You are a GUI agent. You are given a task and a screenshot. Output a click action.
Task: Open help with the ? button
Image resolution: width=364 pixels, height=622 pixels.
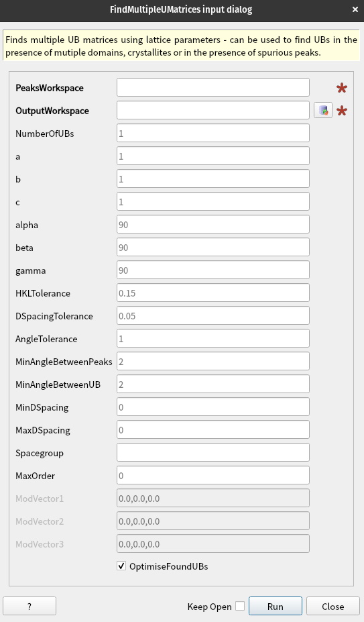point(29,606)
